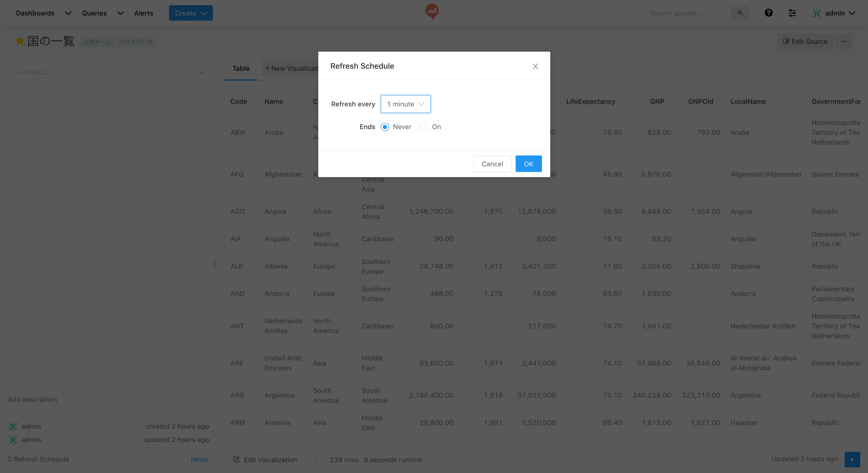Click the vertical dots beside Edit Visualization
Viewport: 868px width, 473px height.
coord(316,459)
